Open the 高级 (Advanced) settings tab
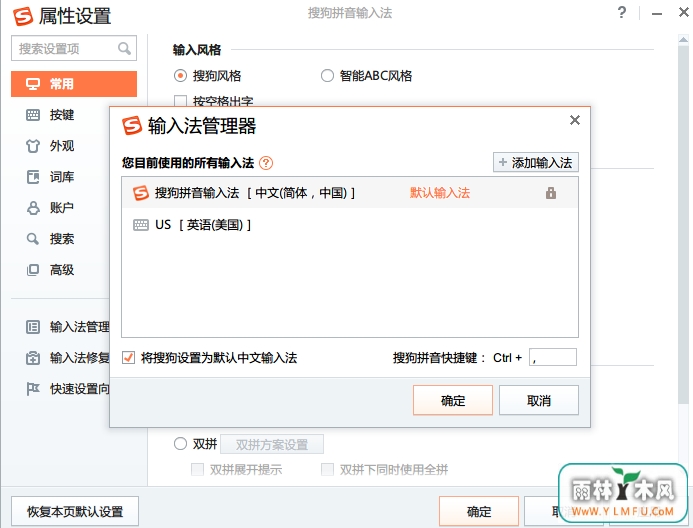This screenshot has width=693, height=528. (x=61, y=270)
